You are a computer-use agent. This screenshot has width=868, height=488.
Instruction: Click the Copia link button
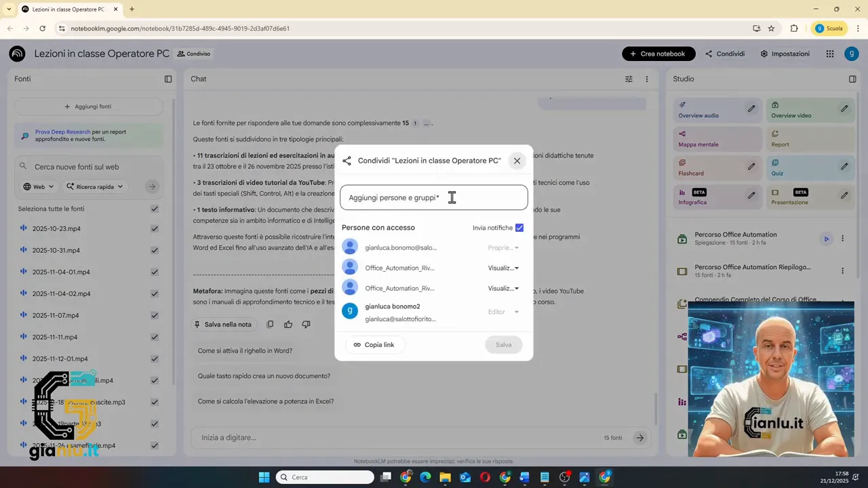tap(374, 344)
